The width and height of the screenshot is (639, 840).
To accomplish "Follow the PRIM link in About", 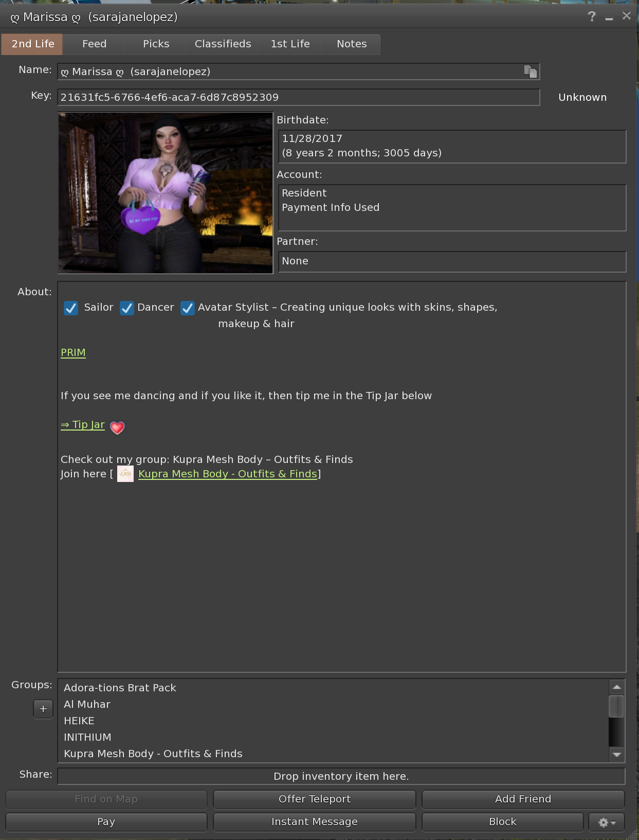I will 73,352.
